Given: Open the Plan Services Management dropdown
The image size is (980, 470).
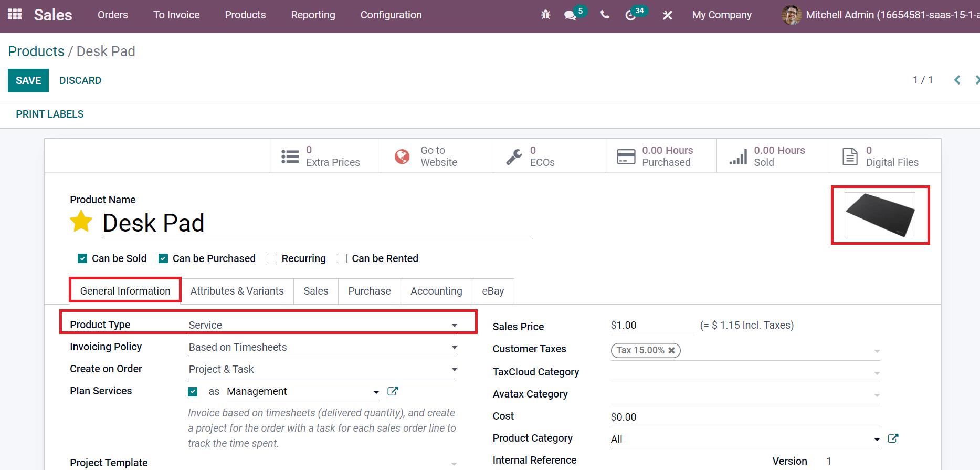Looking at the screenshot, I should (x=303, y=391).
